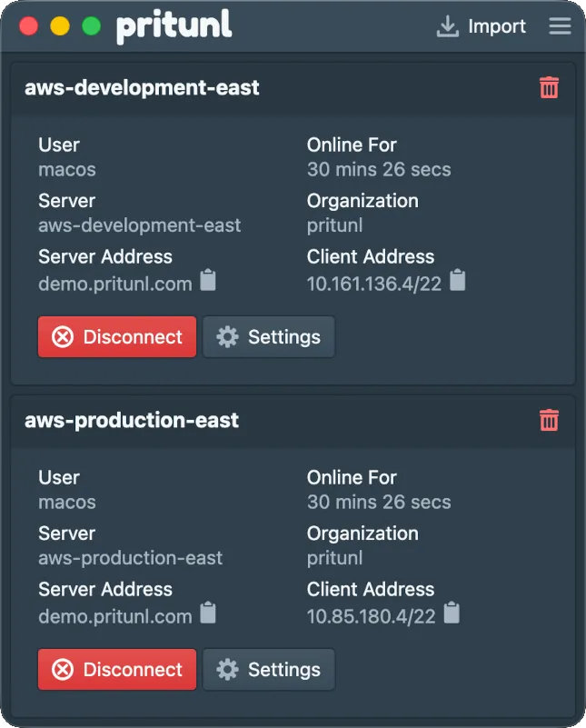Viewport: 586px width, 728px height.
Task: Copy the Client Address 10.161.136.4/22
Action: pos(457,281)
